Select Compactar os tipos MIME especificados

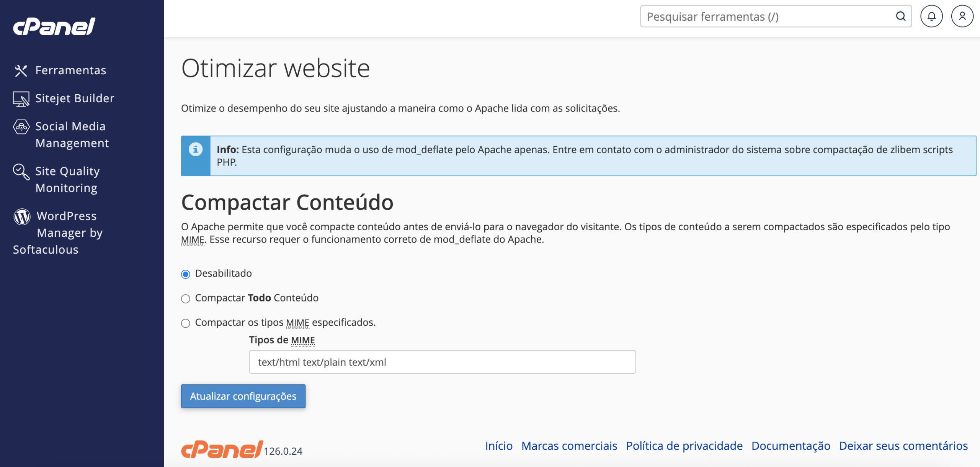coord(186,323)
